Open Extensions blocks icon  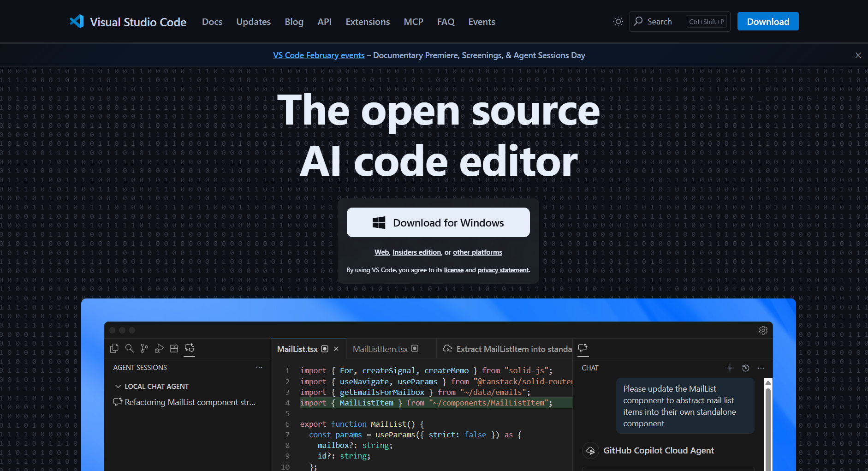click(174, 348)
